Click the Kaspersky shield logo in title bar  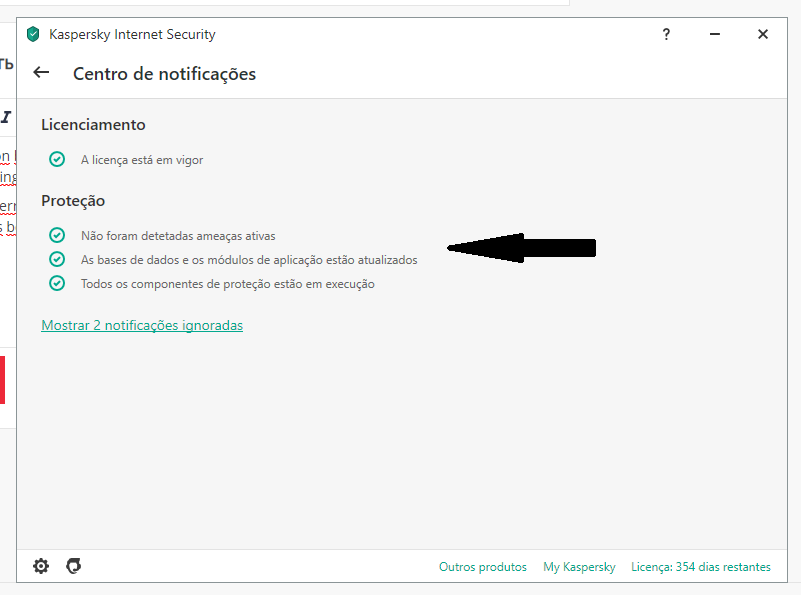33,34
